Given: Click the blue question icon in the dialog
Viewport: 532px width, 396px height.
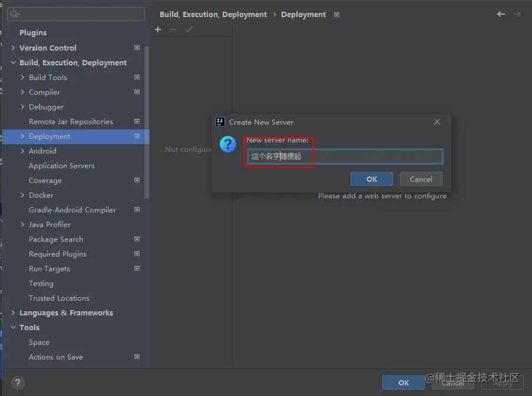Looking at the screenshot, I should pyautogui.click(x=228, y=144).
